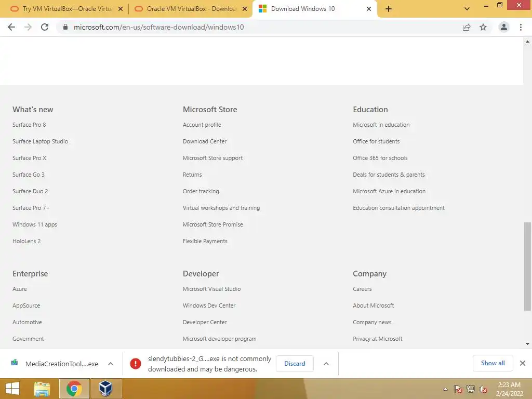Open Virtual workshops and training link
532x399 pixels.
tap(221, 208)
